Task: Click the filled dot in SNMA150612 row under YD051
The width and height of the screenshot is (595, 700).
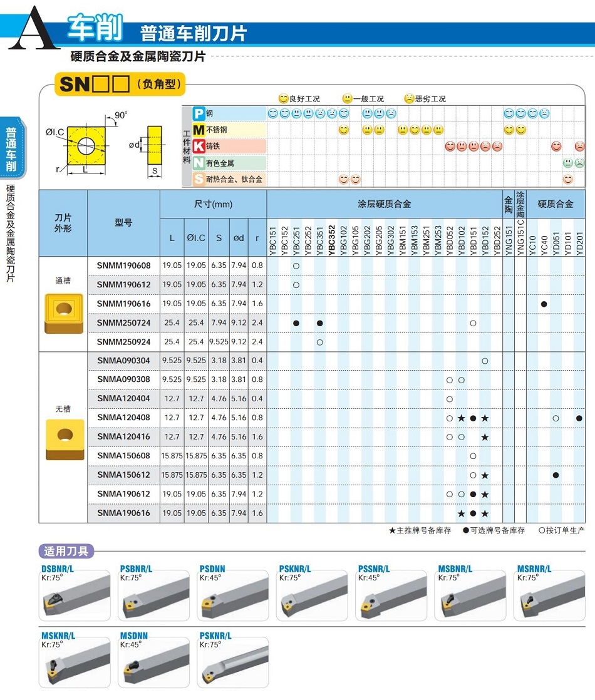Action: click(x=556, y=475)
